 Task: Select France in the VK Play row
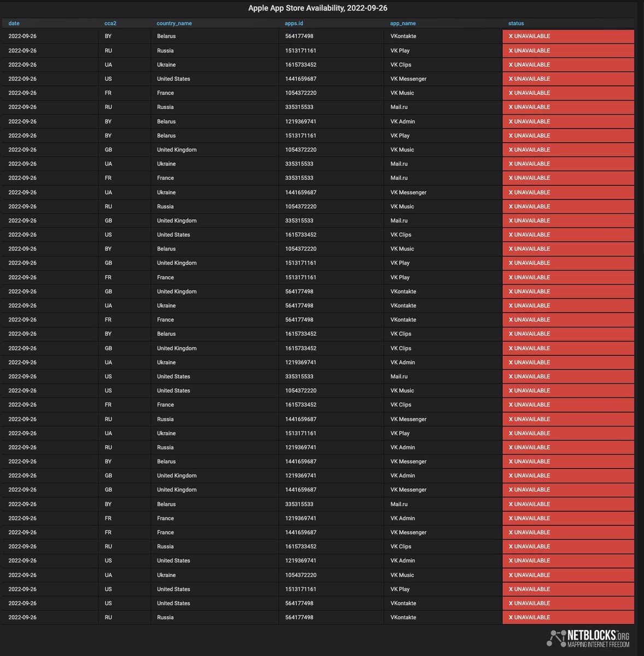pyautogui.click(x=165, y=277)
